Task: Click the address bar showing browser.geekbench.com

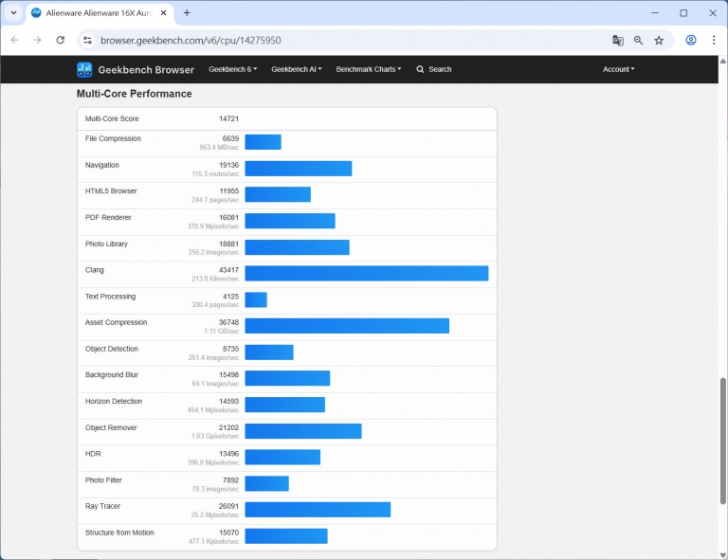Action: 341,41
